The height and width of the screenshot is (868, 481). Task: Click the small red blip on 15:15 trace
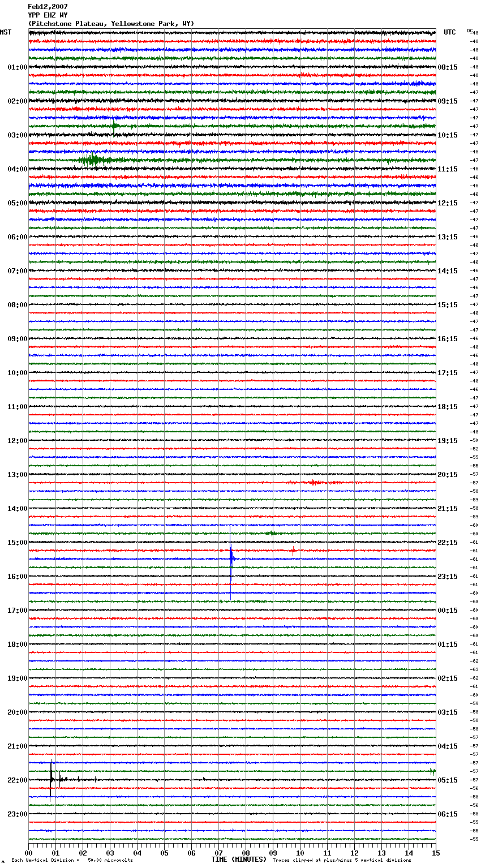[x=293, y=550]
